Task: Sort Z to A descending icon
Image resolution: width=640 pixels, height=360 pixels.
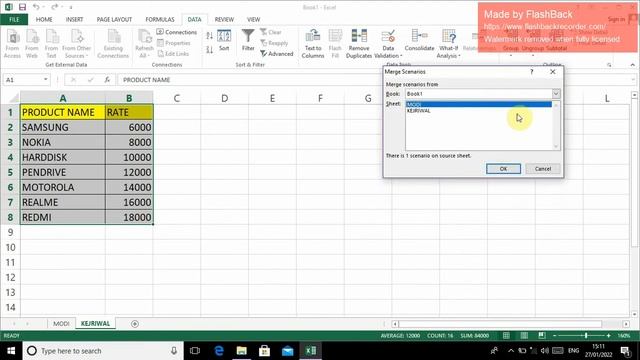Action: coord(209,50)
